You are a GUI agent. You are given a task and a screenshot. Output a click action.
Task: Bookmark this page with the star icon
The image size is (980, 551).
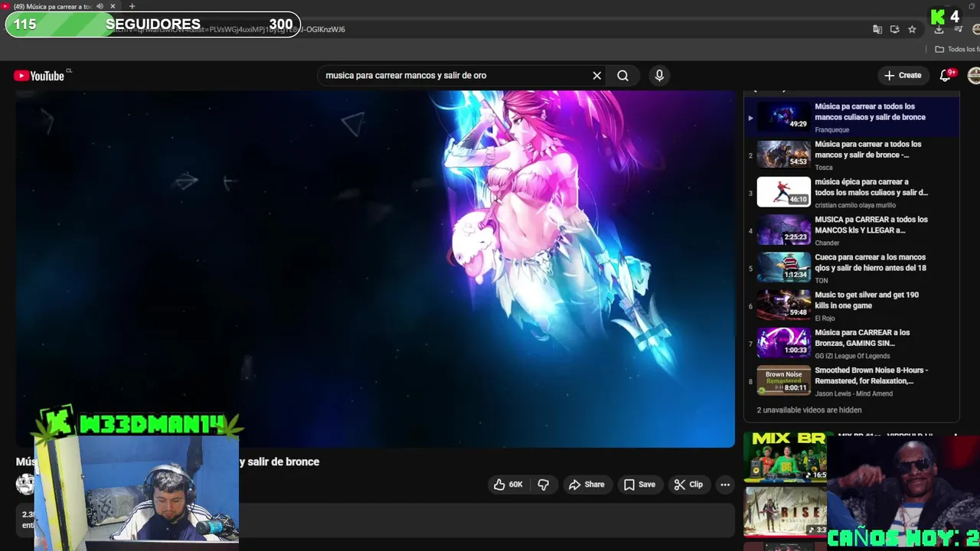[x=912, y=29]
